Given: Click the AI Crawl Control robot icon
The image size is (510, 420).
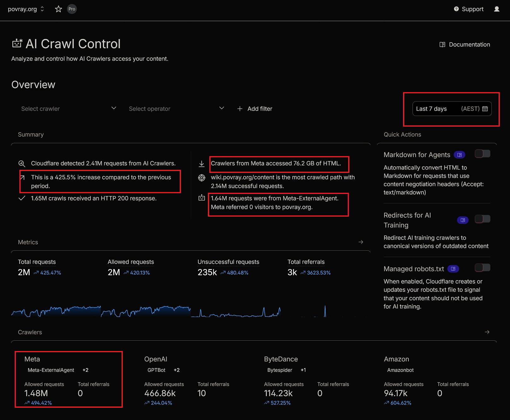Looking at the screenshot, I should (17, 43).
